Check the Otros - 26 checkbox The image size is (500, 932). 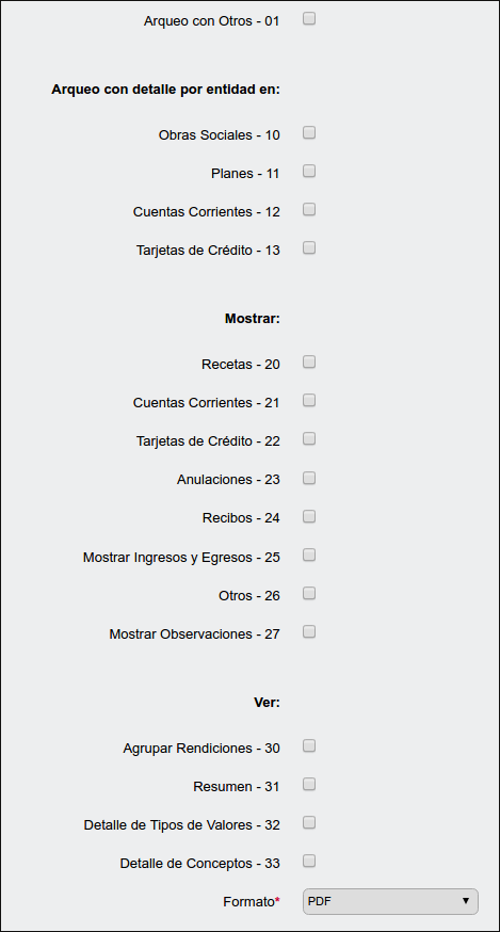pos(309,593)
